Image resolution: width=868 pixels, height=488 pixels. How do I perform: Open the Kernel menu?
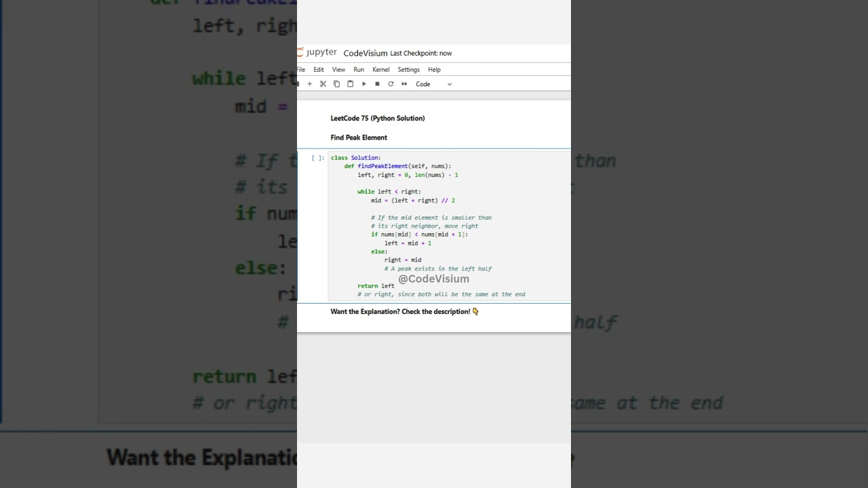[381, 70]
